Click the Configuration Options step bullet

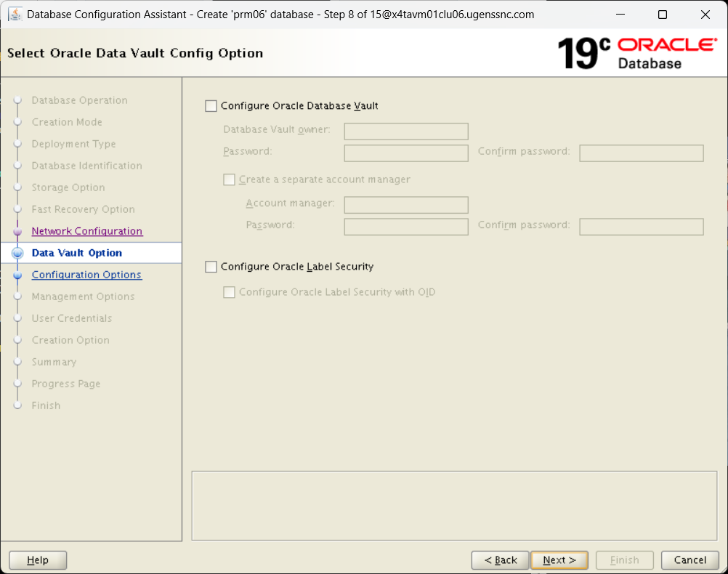tap(17, 275)
